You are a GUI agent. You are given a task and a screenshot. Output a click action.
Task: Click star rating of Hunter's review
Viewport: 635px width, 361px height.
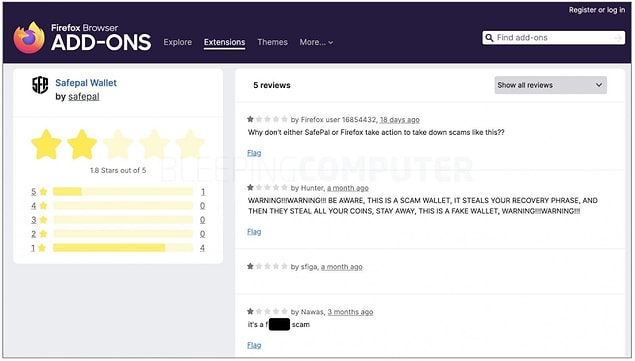pyautogui.click(x=267, y=187)
